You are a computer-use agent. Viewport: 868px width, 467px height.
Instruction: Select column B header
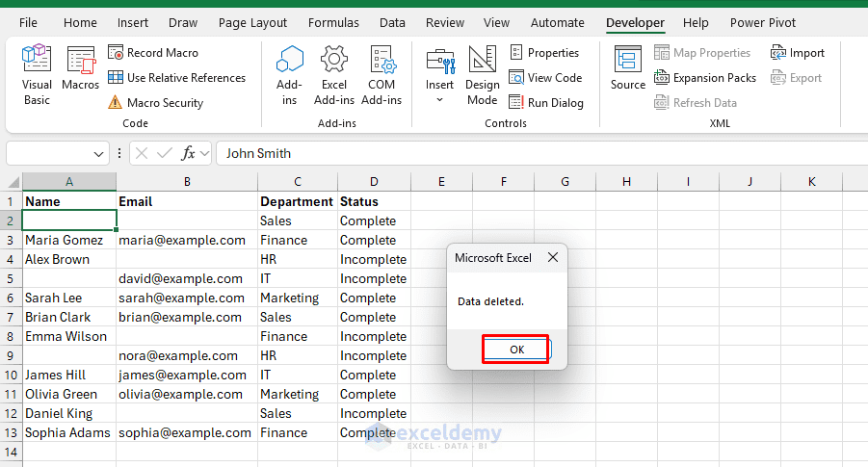click(x=187, y=181)
